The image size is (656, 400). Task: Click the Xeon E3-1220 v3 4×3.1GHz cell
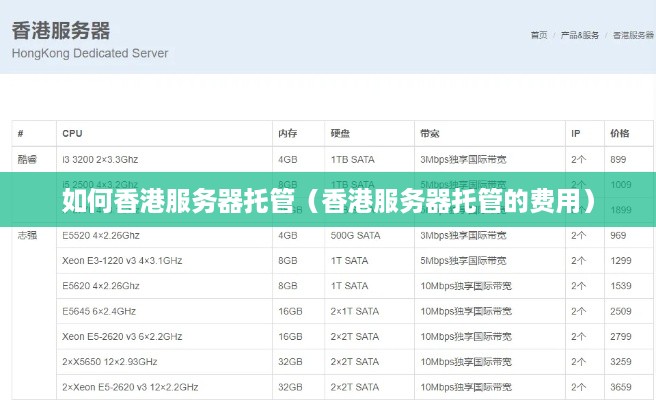122,261
